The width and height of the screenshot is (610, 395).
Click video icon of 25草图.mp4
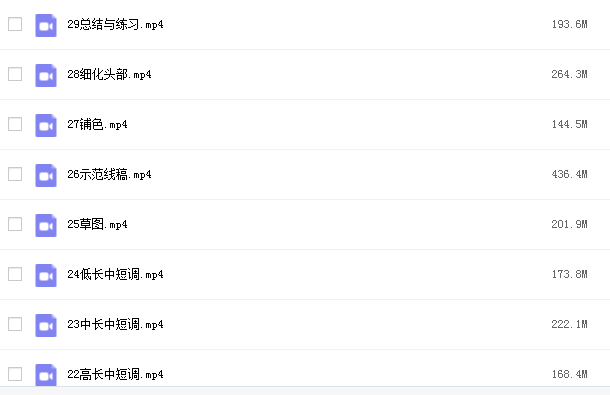[x=46, y=225]
